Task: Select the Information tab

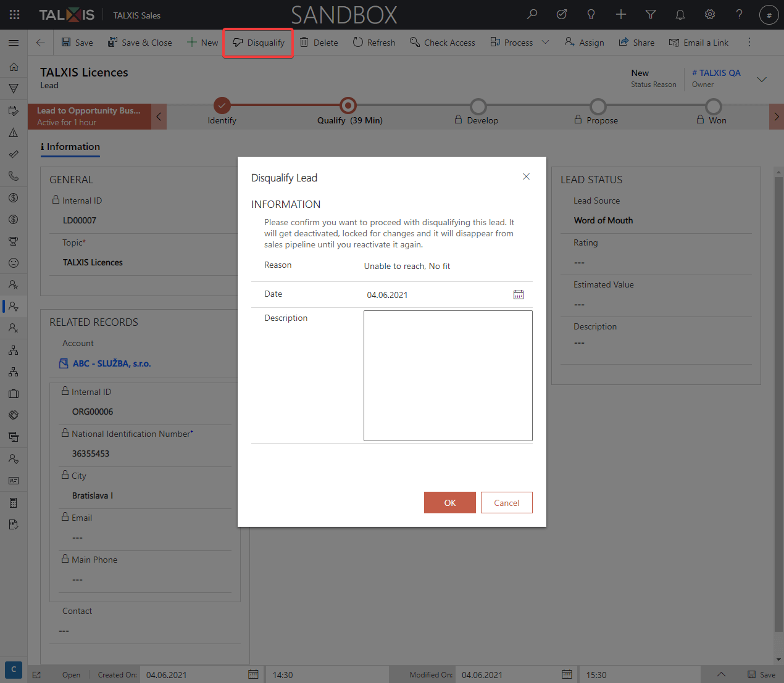Action: pyautogui.click(x=70, y=147)
